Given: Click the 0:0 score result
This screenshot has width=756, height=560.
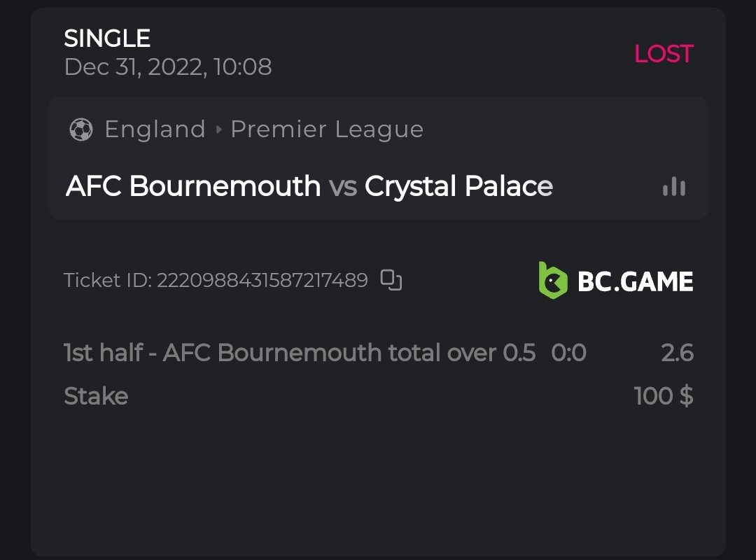Looking at the screenshot, I should click(x=568, y=353).
